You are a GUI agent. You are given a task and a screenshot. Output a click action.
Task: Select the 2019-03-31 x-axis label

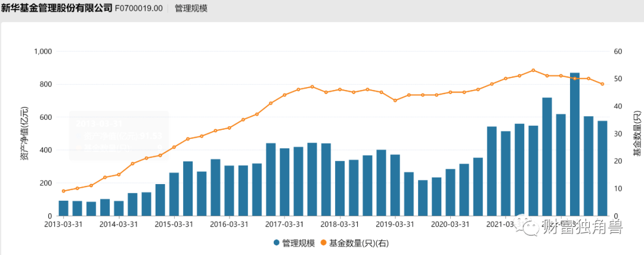click(394, 225)
